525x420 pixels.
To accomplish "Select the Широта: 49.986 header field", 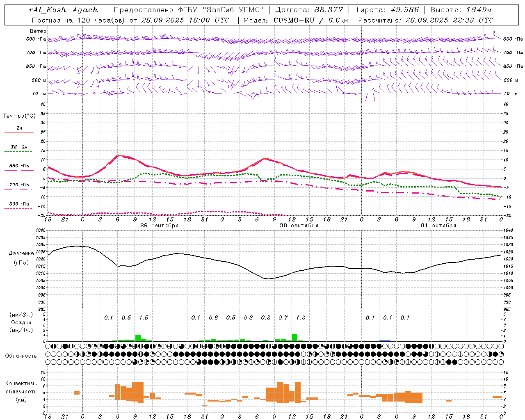I will click(x=386, y=10).
